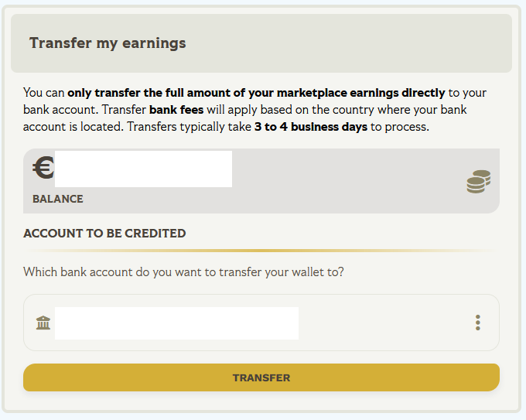Viewport: 526px width, 420px height.
Task: Select the balance amount field
Action: 143,169
